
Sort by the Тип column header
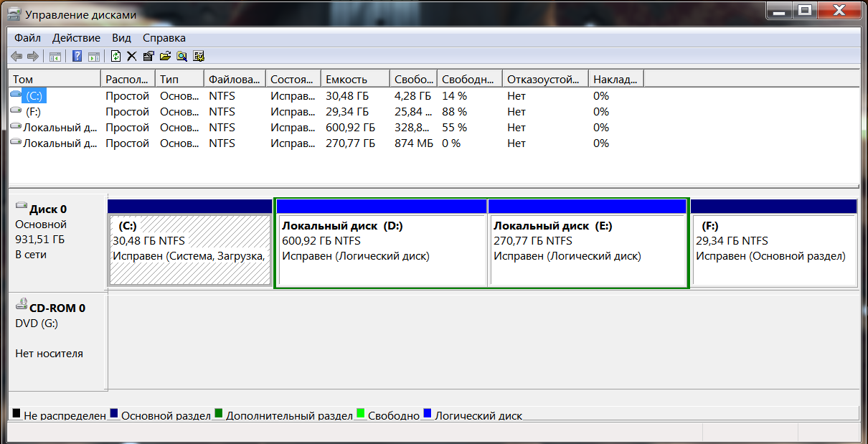(x=179, y=79)
